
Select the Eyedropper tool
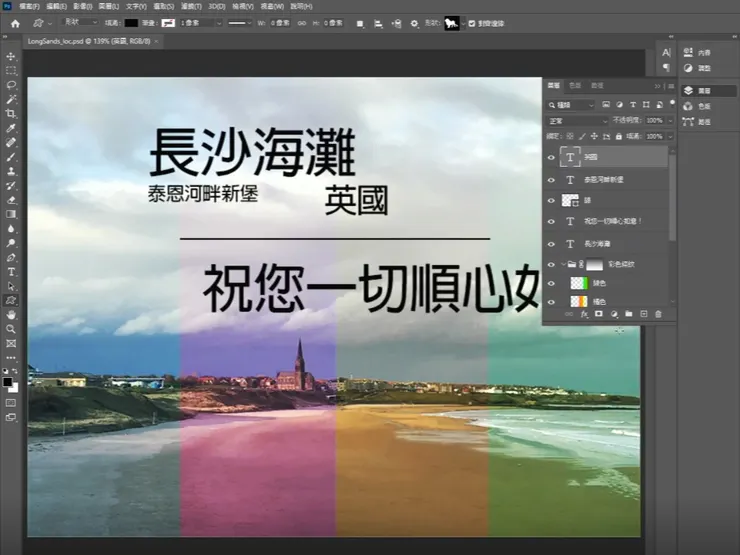pyautogui.click(x=11, y=128)
